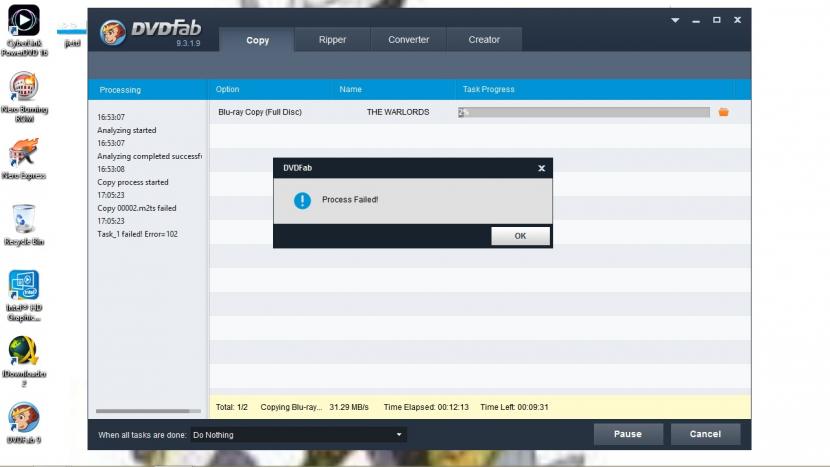Open the output folder for THE WARLORDS task

(724, 112)
